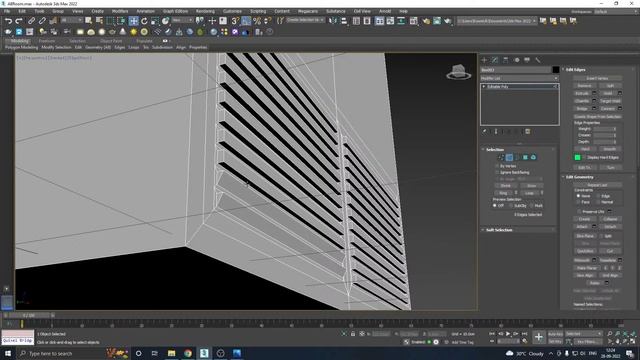Open the Modifiers menu

pos(120,11)
